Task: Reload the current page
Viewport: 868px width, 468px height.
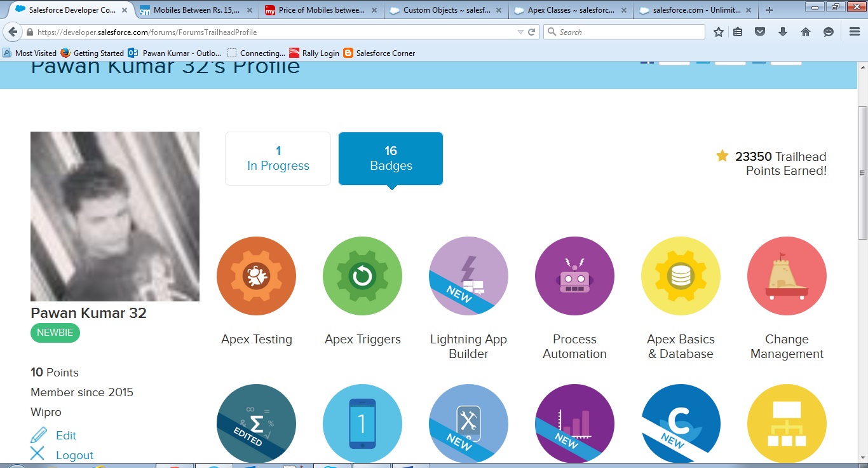Action: (532, 32)
